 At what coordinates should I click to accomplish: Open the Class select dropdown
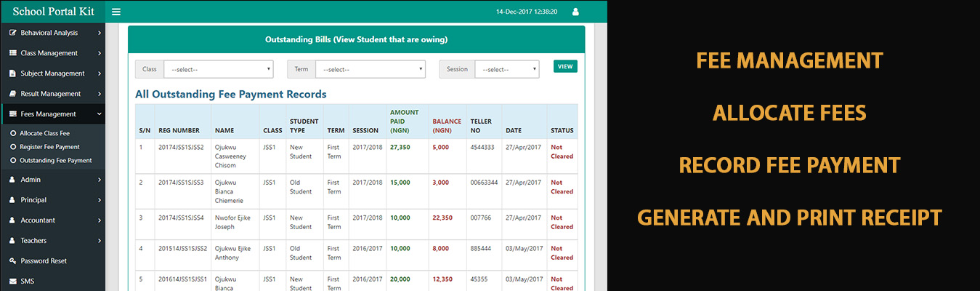point(218,69)
